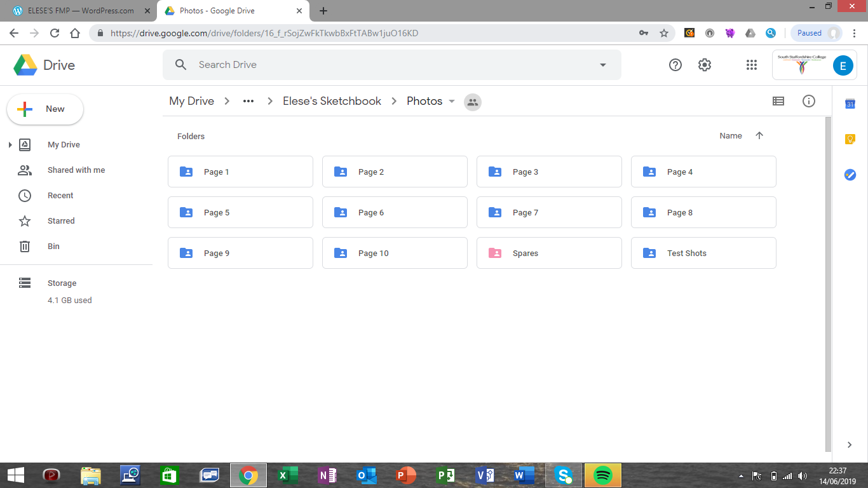Open Google Keep side panel icon

850,139
